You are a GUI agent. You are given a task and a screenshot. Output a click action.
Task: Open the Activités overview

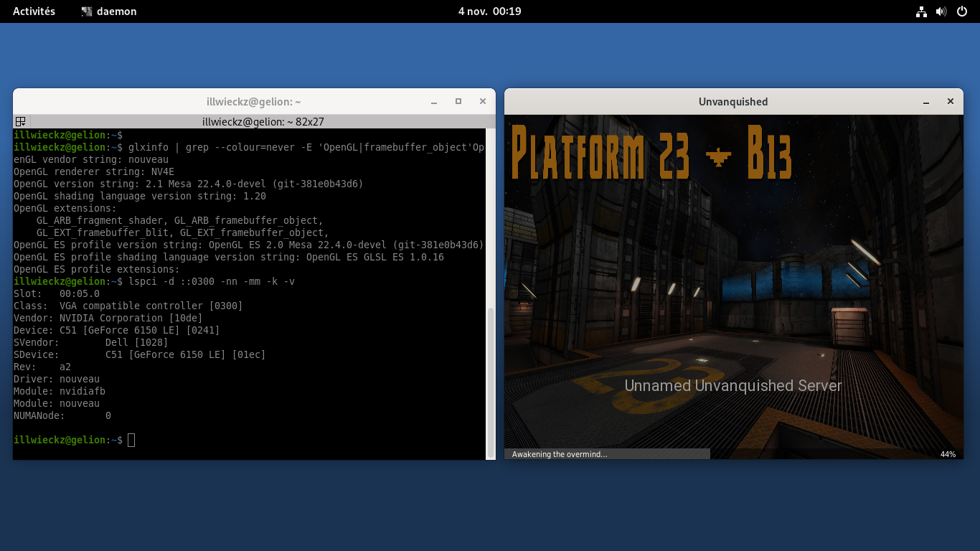click(34, 11)
